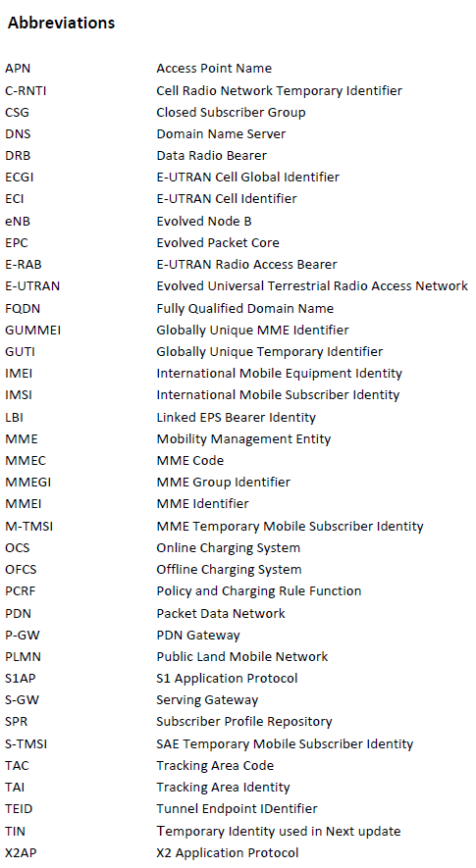Click the Mobility Management Entity definition

tap(243, 439)
